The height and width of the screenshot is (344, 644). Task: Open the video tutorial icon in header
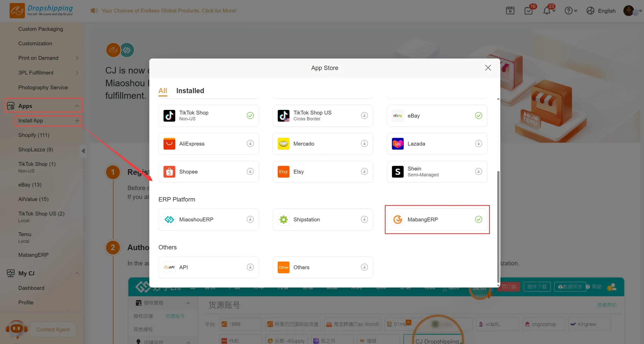[x=510, y=11]
